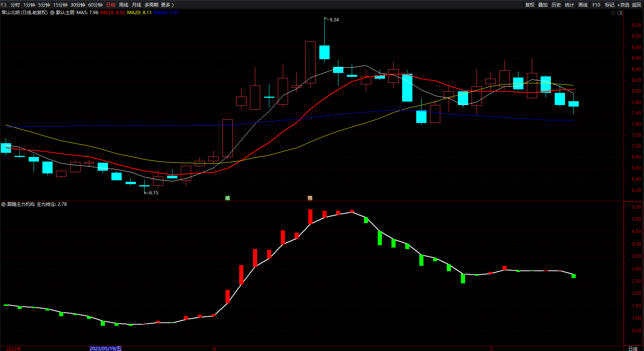
Task: Click the 叠加 overlay button
Action: click(543, 5)
